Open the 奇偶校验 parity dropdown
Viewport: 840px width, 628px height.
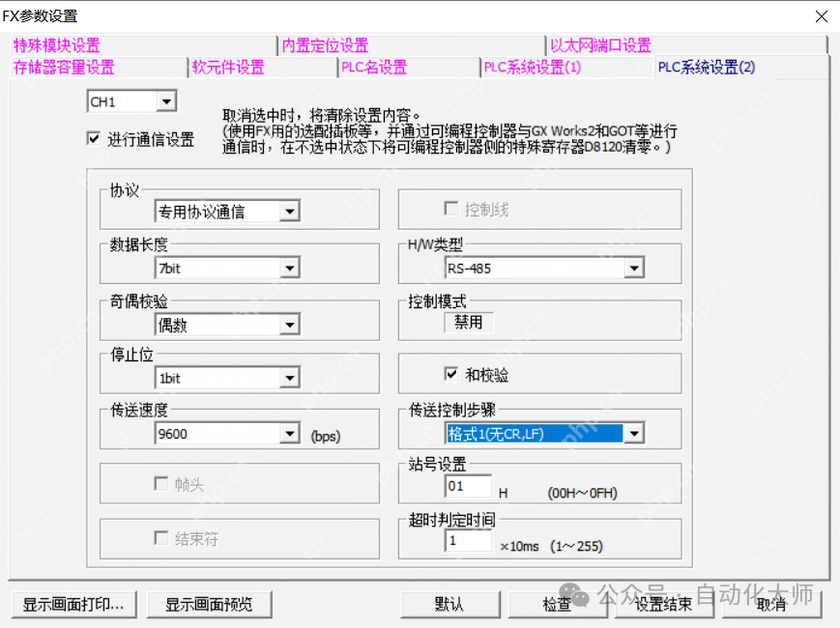289,325
